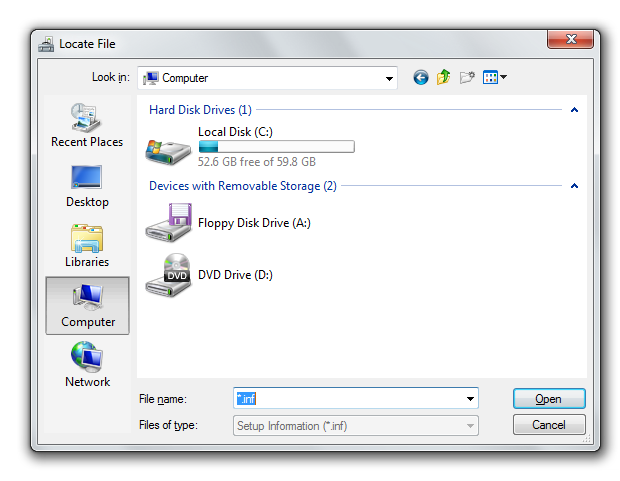
Task: Click the 52.6 GB free of 59.8 GB text
Action: 257,162
